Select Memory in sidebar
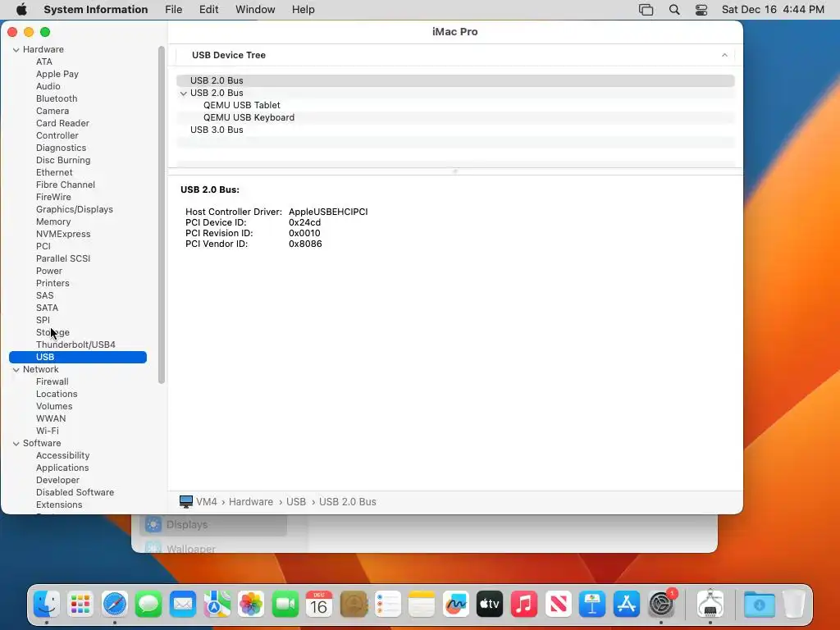840x630 pixels. tap(53, 221)
